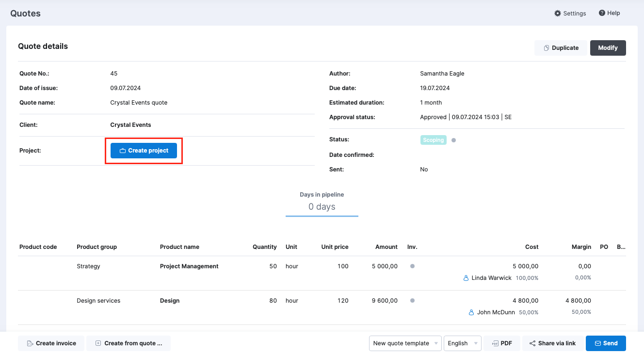The width and height of the screenshot is (644, 354).
Task: Open the English language dropdown
Action: (x=463, y=343)
